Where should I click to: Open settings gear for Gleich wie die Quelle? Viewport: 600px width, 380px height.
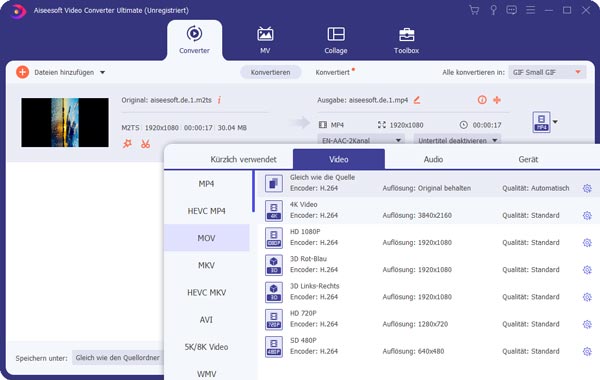click(x=587, y=188)
